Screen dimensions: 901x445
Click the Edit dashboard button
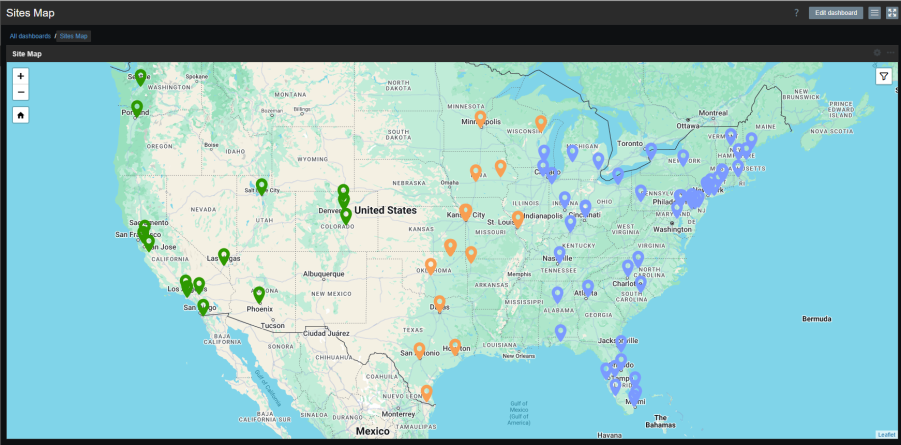coord(835,13)
